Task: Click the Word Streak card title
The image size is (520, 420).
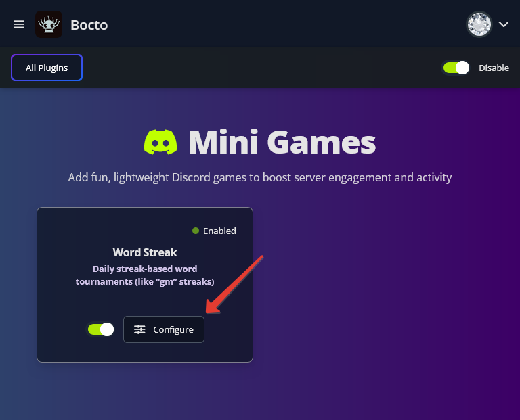Action: click(145, 252)
